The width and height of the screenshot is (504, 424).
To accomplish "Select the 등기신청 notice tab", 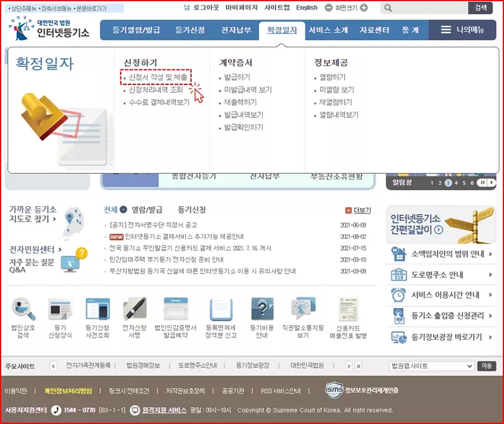I will coord(192,210).
